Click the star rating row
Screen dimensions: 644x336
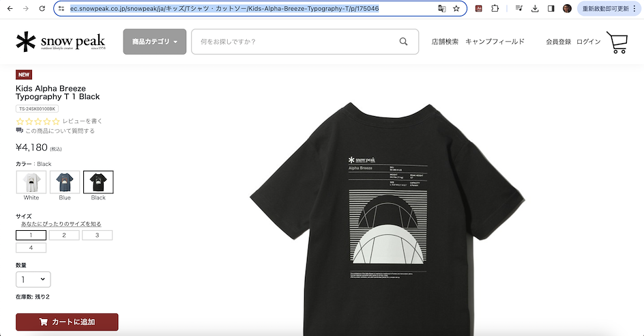tap(38, 122)
